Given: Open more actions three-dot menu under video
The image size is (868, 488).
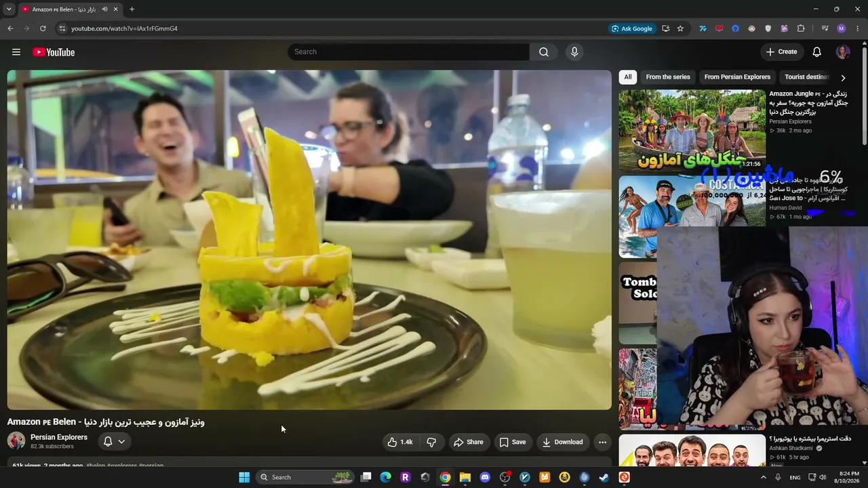Looking at the screenshot, I should point(602,442).
